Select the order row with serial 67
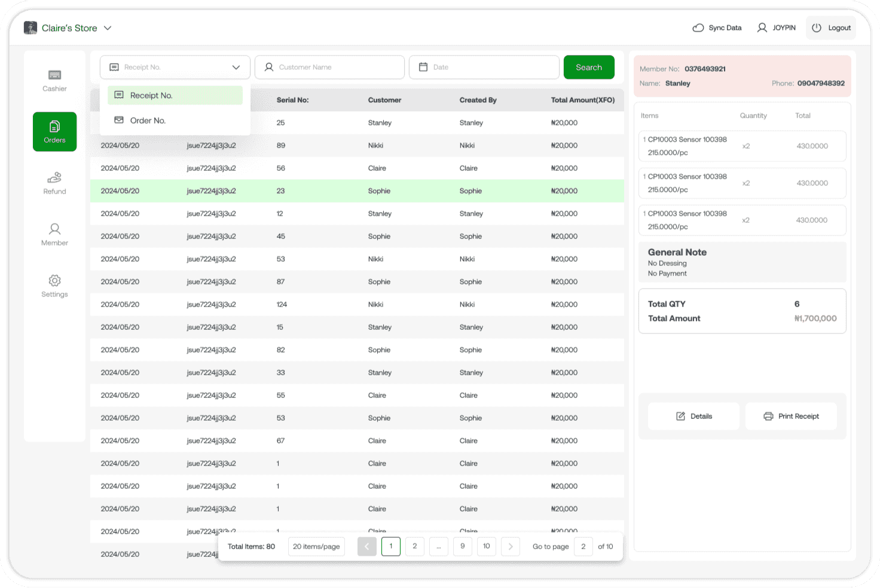880x588 pixels. pyautogui.click(x=357, y=440)
